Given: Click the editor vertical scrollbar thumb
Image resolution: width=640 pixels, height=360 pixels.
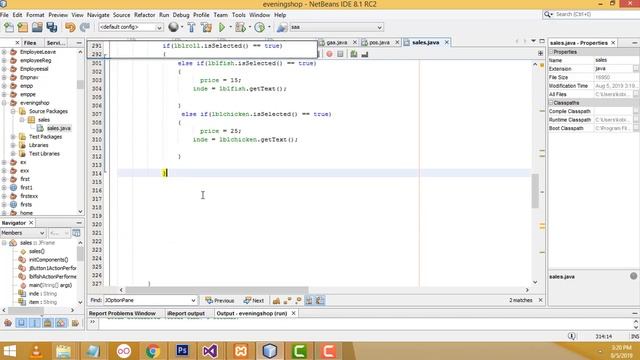Looking at the screenshot, I should click(x=535, y=191).
